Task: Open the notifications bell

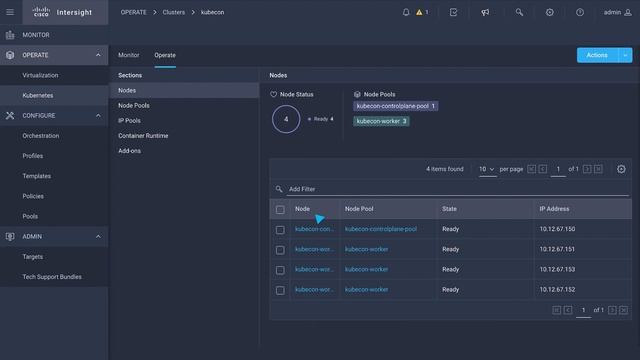Action: pyautogui.click(x=406, y=12)
